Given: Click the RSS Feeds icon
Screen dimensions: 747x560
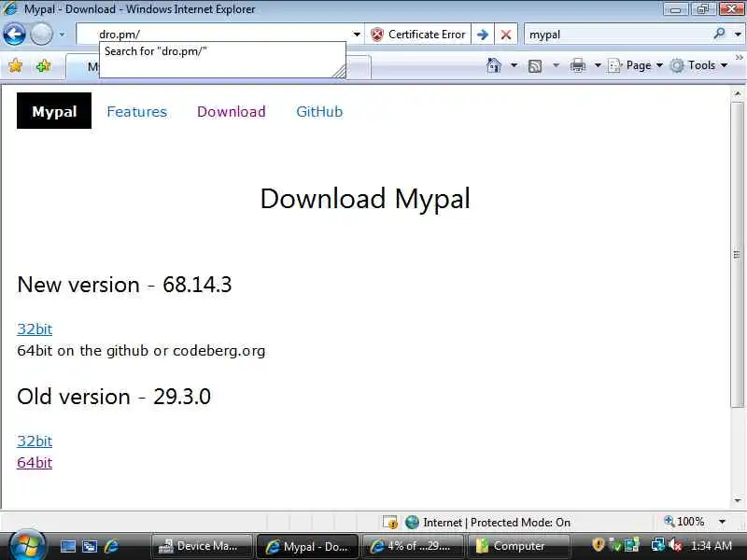Looking at the screenshot, I should click(535, 65).
